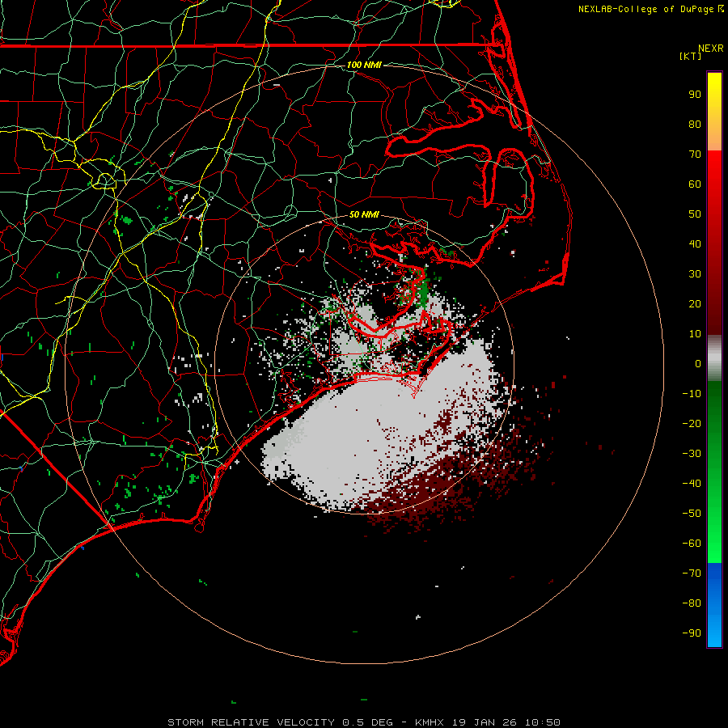Click the 100 NMI range ring label
Image resolution: width=728 pixels, height=728 pixels.
coord(364,65)
